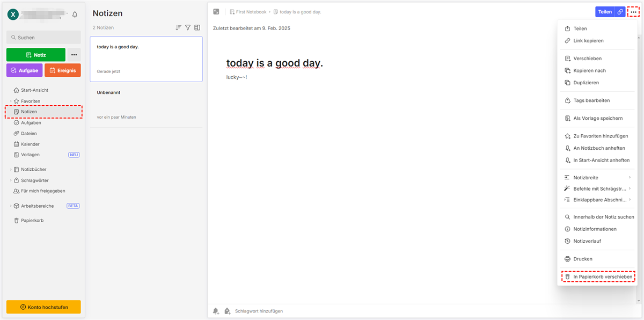Expand the Schlagwörter list
Screen dimensions: 644x320
click(10, 180)
